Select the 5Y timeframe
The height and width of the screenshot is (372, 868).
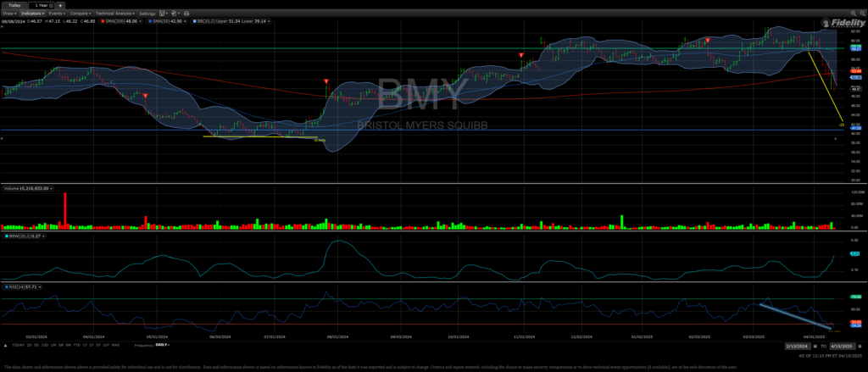click(x=98, y=345)
